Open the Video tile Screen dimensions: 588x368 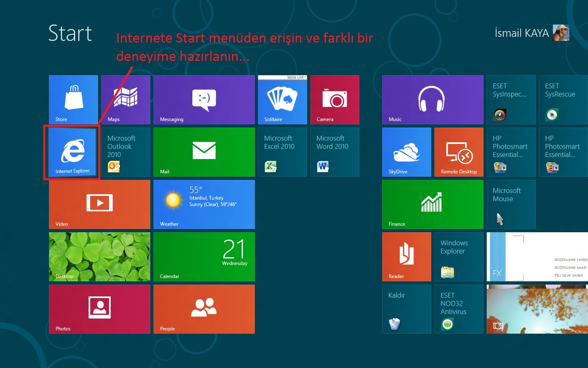click(x=100, y=204)
